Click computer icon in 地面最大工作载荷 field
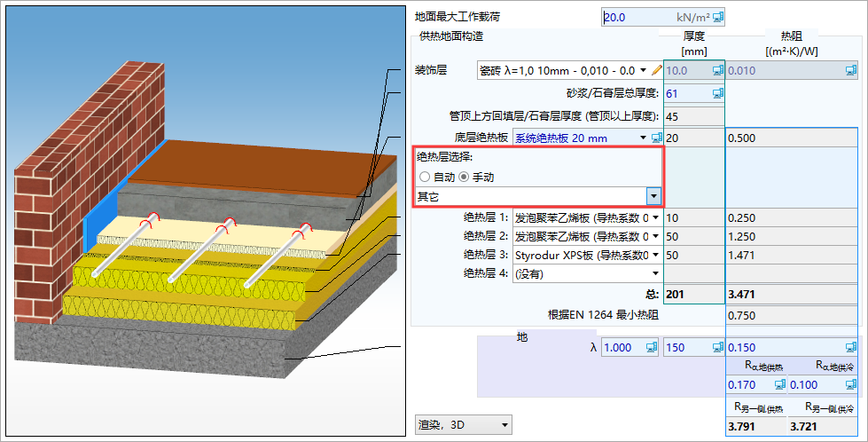868x442 pixels. (x=718, y=17)
